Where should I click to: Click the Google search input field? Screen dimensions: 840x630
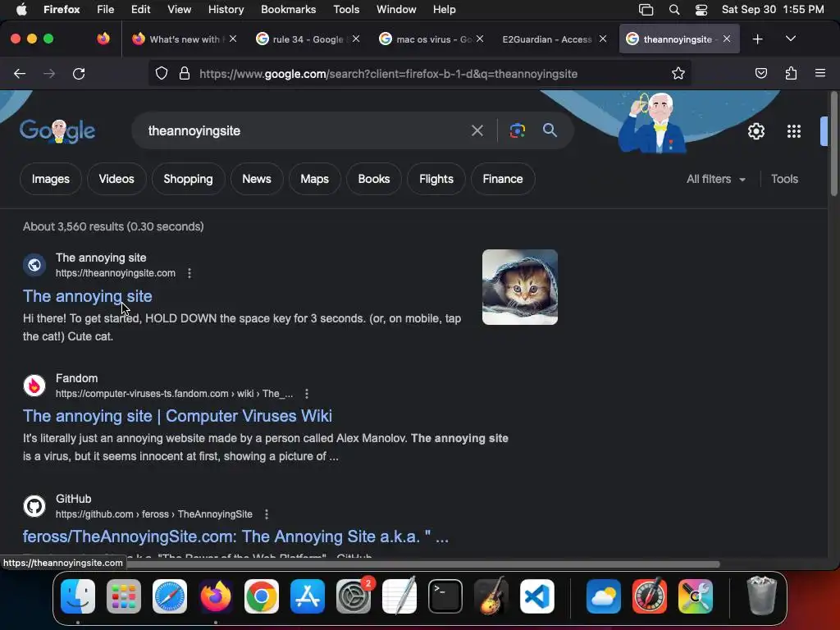coord(305,130)
